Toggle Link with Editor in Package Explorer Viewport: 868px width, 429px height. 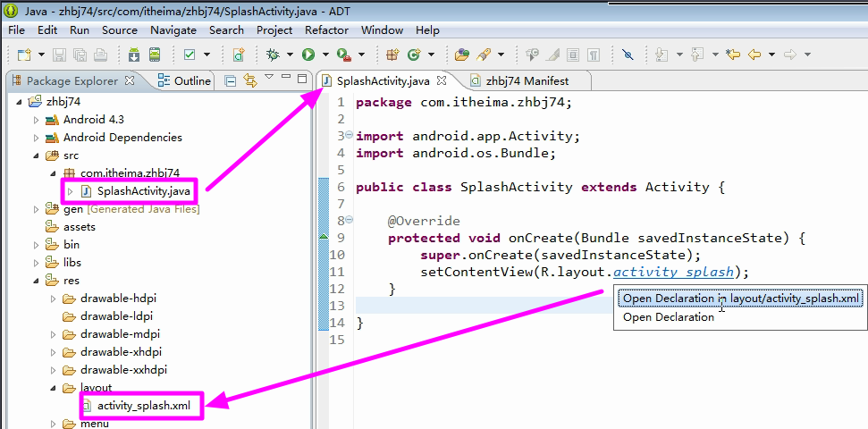click(249, 80)
